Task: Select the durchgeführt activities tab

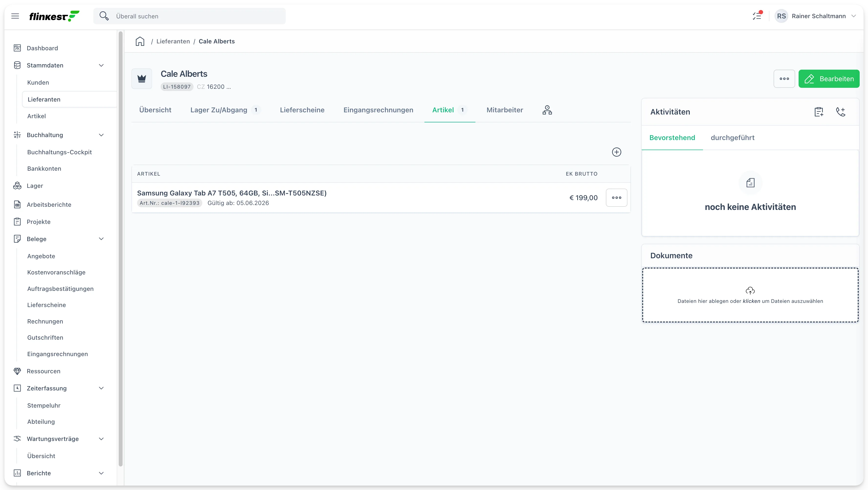Action: tap(732, 138)
